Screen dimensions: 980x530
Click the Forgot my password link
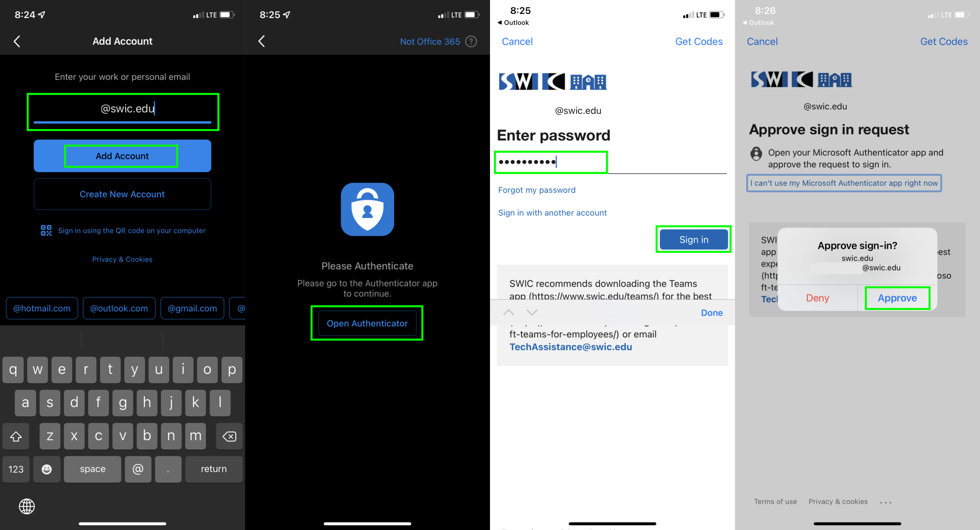click(x=537, y=190)
